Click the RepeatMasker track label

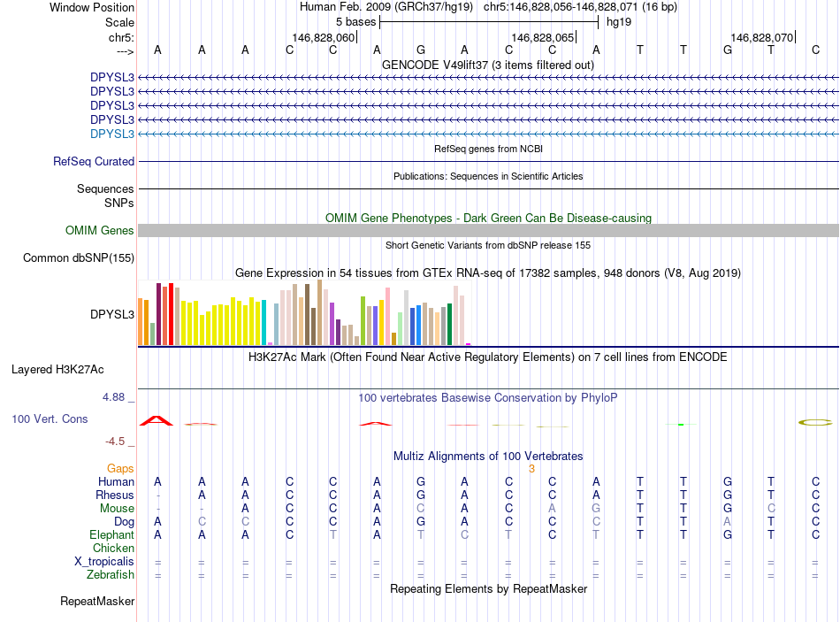(97, 601)
